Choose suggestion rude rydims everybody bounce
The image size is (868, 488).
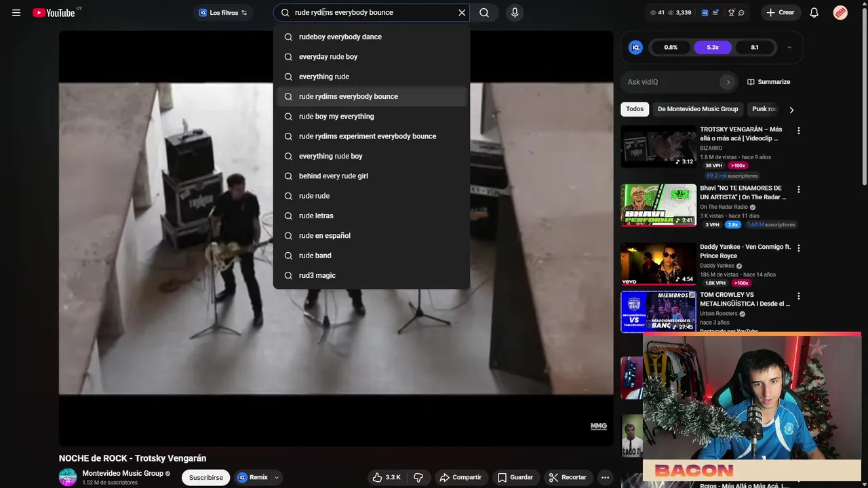(372, 96)
